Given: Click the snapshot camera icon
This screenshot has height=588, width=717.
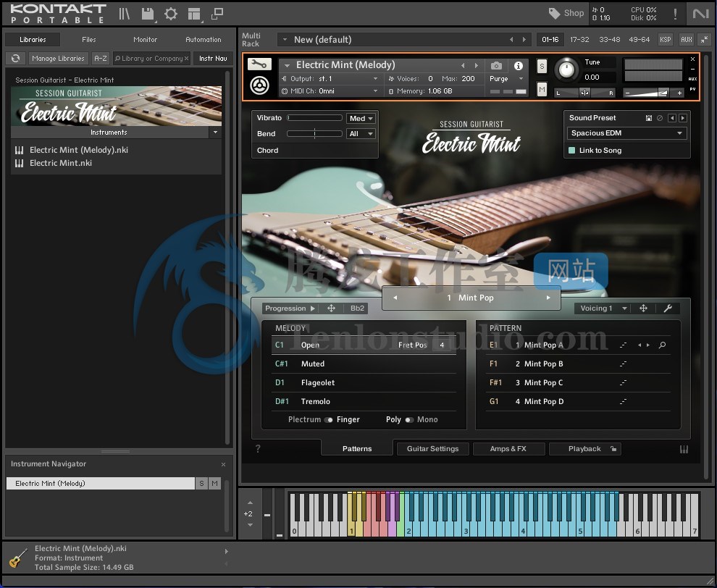Looking at the screenshot, I should pyautogui.click(x=496, y=66).
